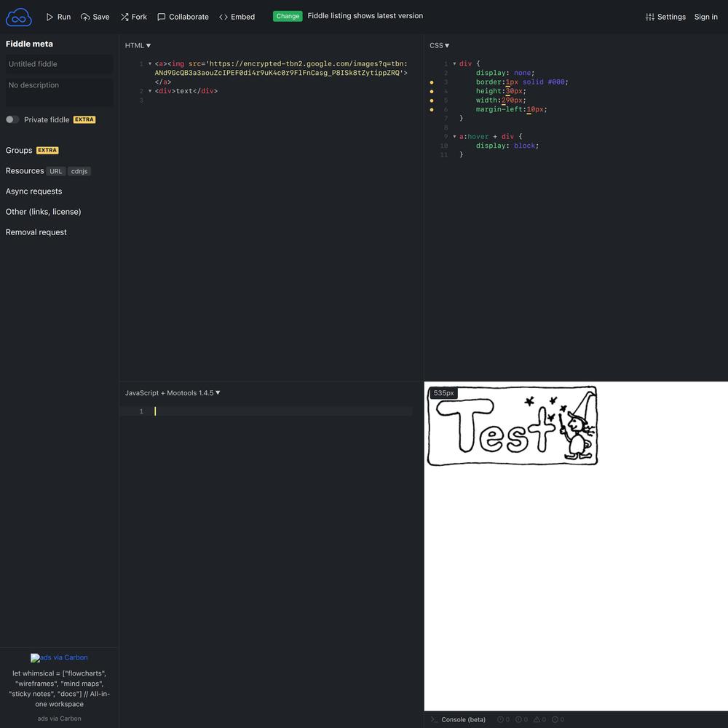This screenshot has width=728, height=728.
Task: Collapse the HTML line 2 div fold
Action: [150, 91]
